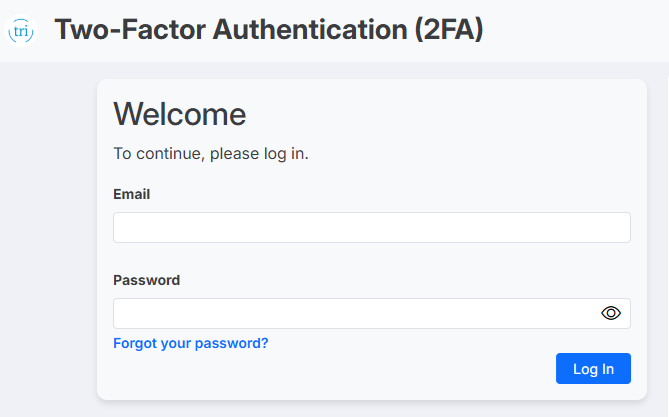The width and height of the screenshot is (669, 417).
Task: Click the Email field label
Action: (131, 194)
